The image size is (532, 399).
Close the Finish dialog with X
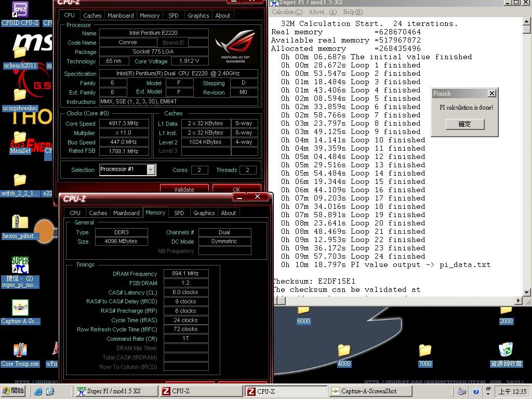pos(491,94)
